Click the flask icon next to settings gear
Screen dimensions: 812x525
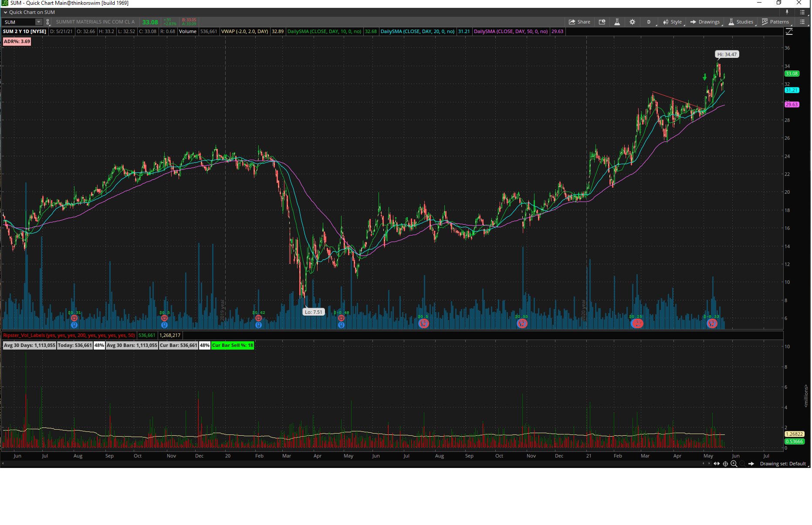pos(617,22)
